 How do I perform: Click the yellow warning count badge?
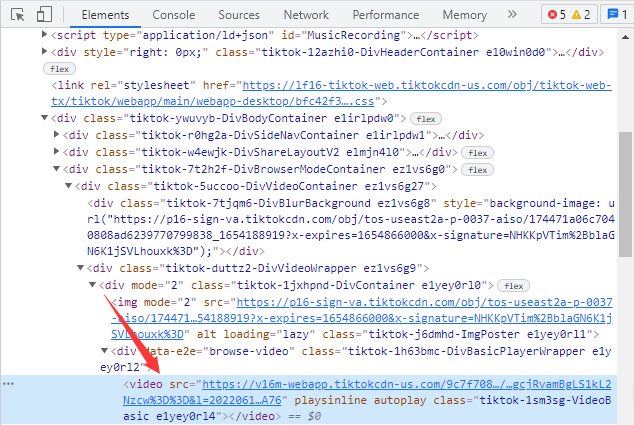[x=584, y=15]
